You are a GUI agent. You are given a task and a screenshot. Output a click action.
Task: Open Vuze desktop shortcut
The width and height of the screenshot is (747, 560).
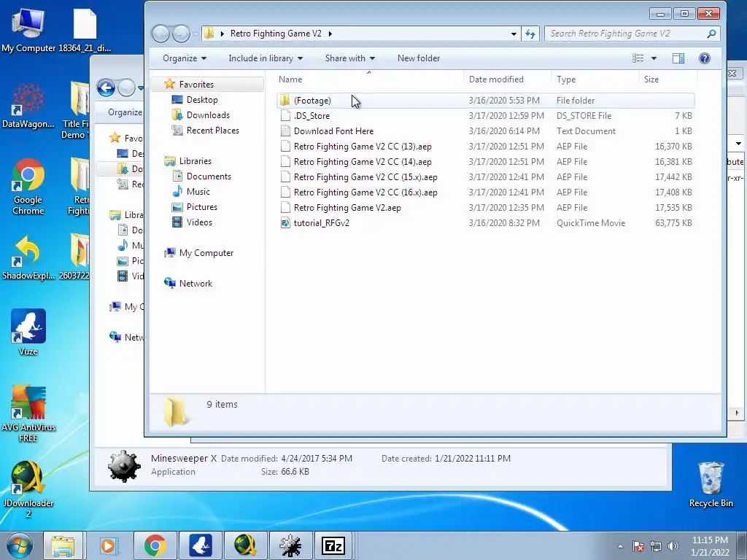(28, 332)
